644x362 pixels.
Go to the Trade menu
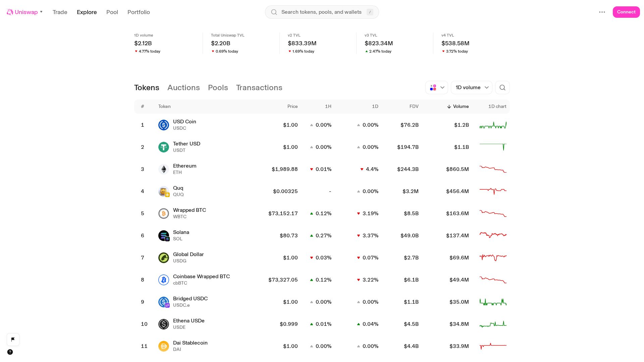60,12
